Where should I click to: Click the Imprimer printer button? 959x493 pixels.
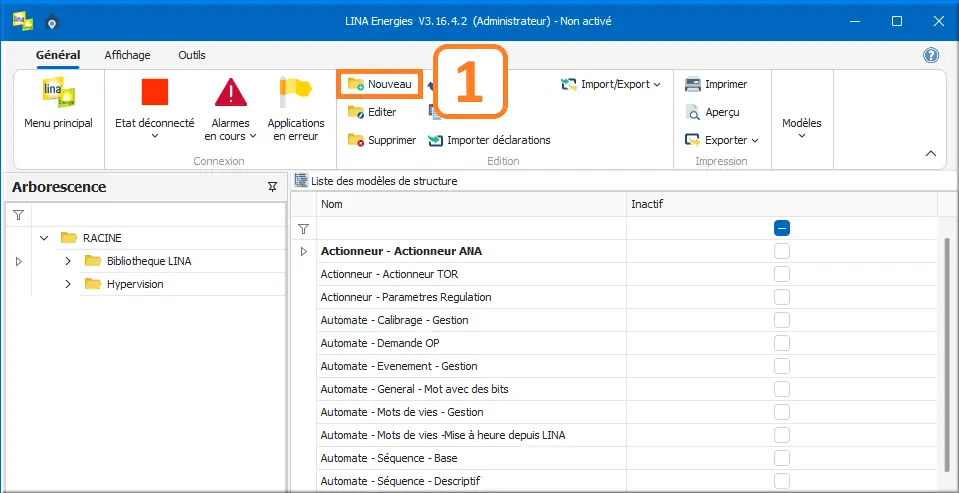pos(716,84)
